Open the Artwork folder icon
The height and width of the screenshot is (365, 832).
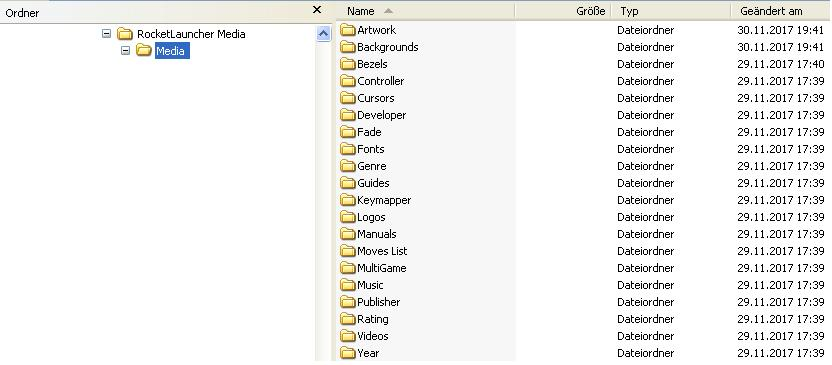click(348, 30)
